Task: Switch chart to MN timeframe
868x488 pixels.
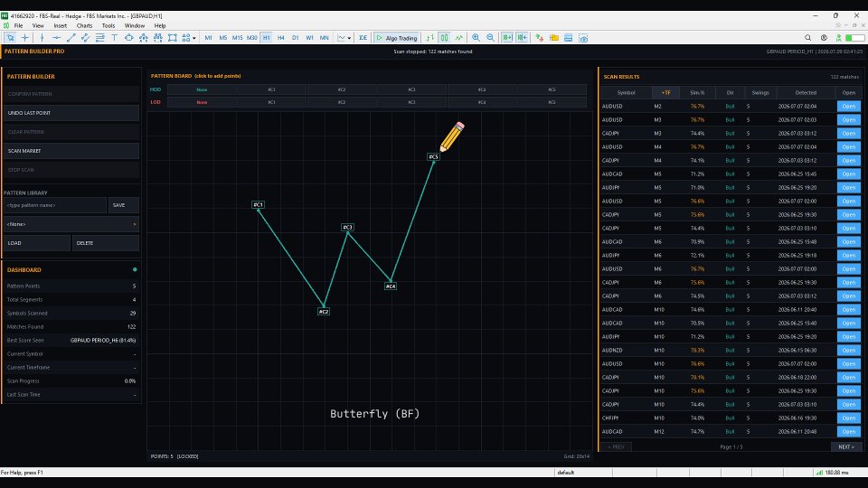Action: point(325,38)
